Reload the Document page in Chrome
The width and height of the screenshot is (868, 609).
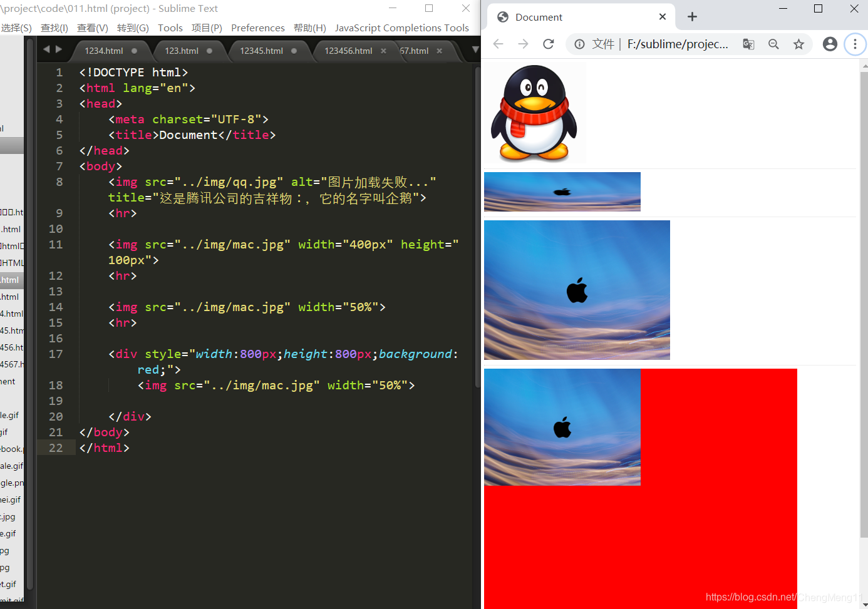549,44
